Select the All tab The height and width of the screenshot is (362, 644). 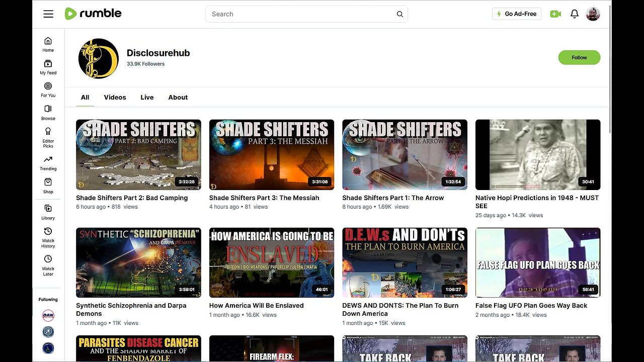coord(85,98)
